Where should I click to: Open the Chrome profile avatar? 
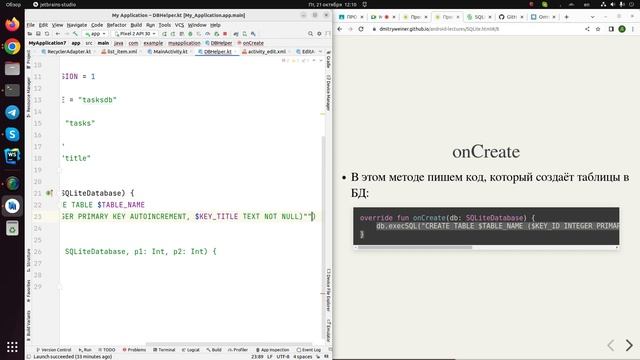622,29
